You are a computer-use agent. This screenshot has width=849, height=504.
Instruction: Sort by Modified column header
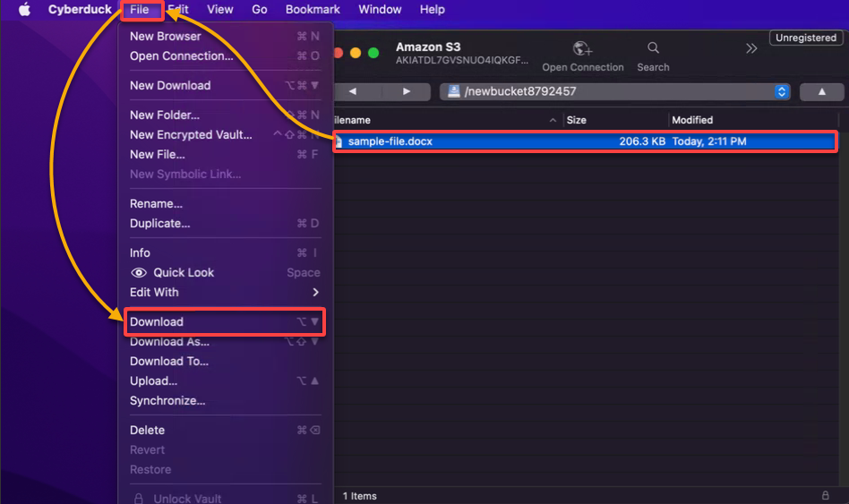754,120
